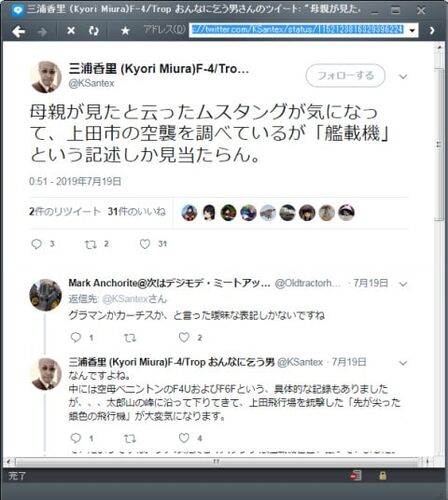The image size is (448, 500).
Task: Click the フォローする follow button
Action: tap(345, 76)
